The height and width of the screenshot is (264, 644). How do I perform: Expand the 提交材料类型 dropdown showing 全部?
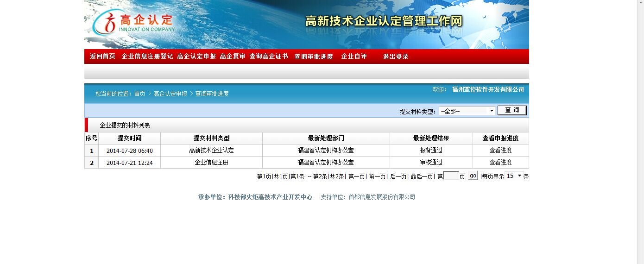(467, 111)
